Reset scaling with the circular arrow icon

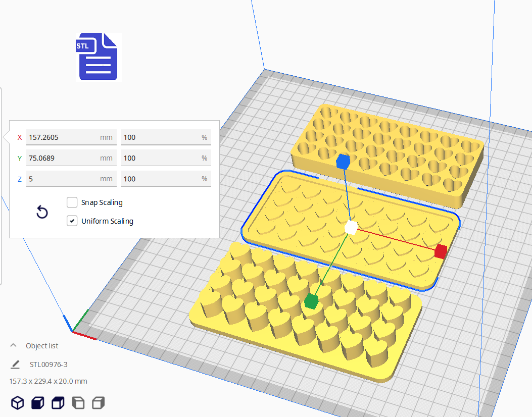pyautogui.click(x=42, y=212)
